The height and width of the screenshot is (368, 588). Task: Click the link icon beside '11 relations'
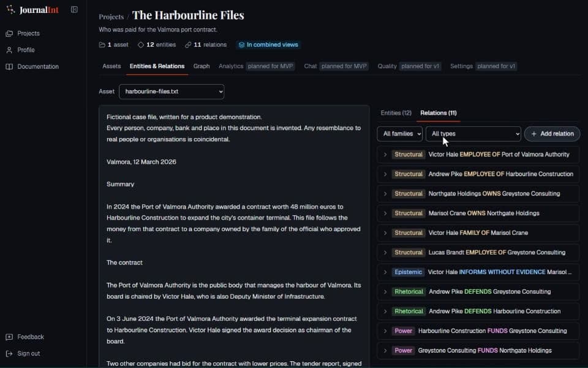coord(188,45)
